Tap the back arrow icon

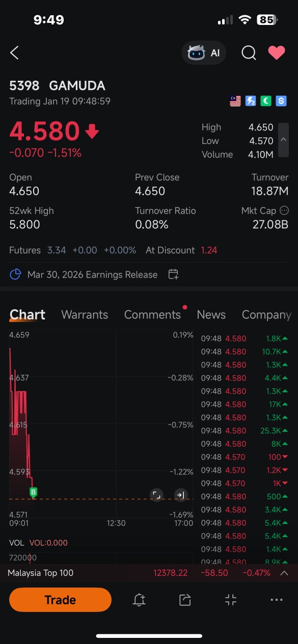pos(14,52)
